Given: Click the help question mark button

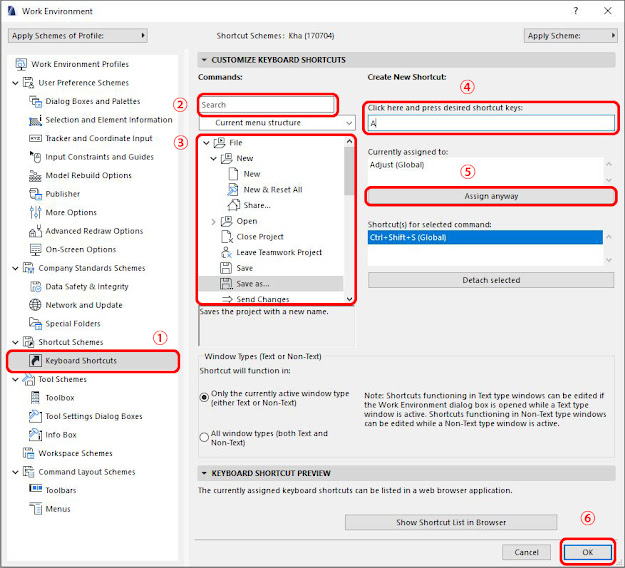Looking at the screenshot, I should point(576,11).
